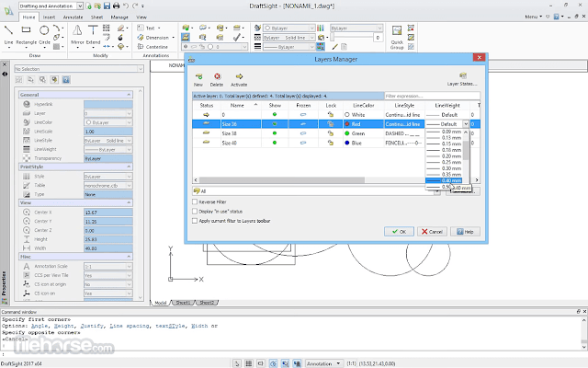This screenshot has height=368, width=588.
Task: Click the lock icon of layer Size 38
Action: click(x=331, y=133)
